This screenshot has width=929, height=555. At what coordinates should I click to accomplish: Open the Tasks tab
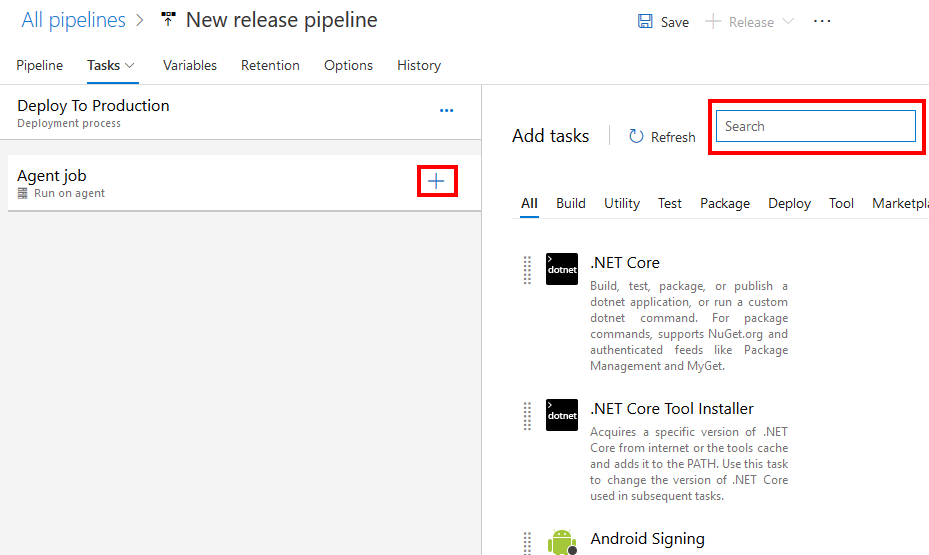click(104, 65)
